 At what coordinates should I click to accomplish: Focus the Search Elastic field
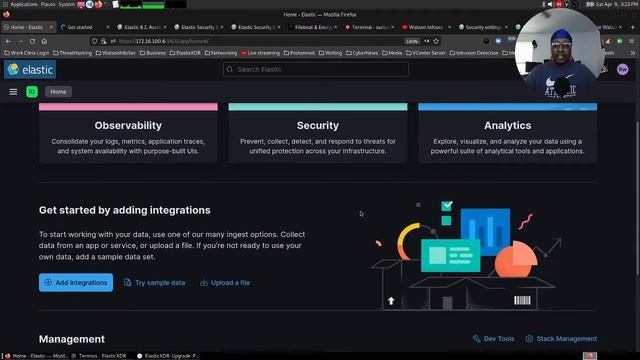click(316, 69)
